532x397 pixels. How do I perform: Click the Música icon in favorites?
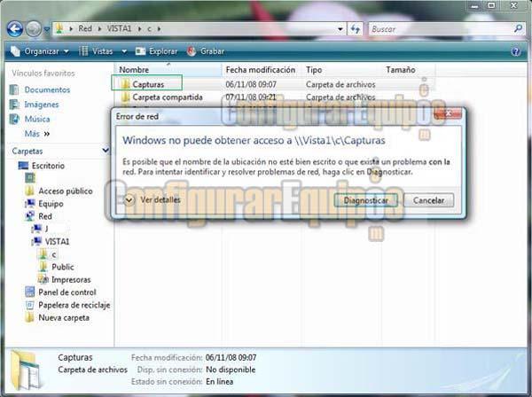(14, 119)
